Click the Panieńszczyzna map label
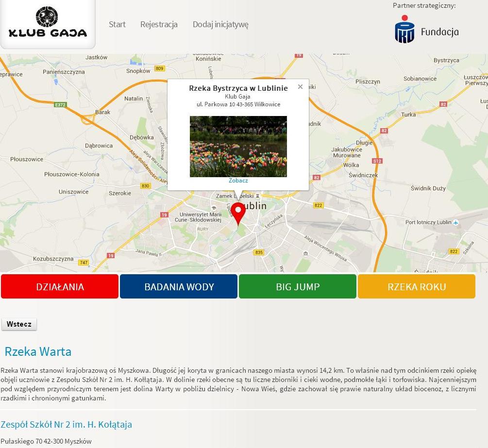 [64, 72]
